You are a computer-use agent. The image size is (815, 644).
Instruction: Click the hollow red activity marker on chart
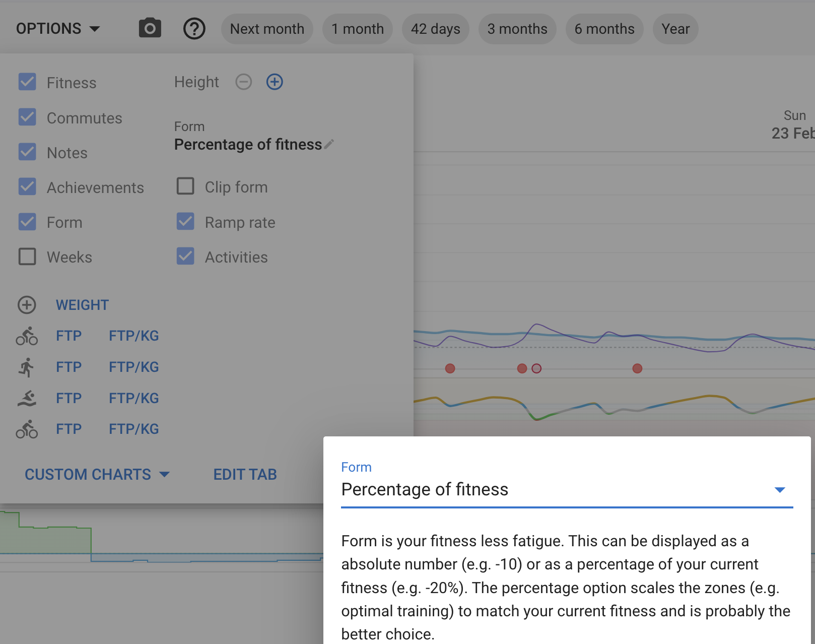click(x=536, y=368)
